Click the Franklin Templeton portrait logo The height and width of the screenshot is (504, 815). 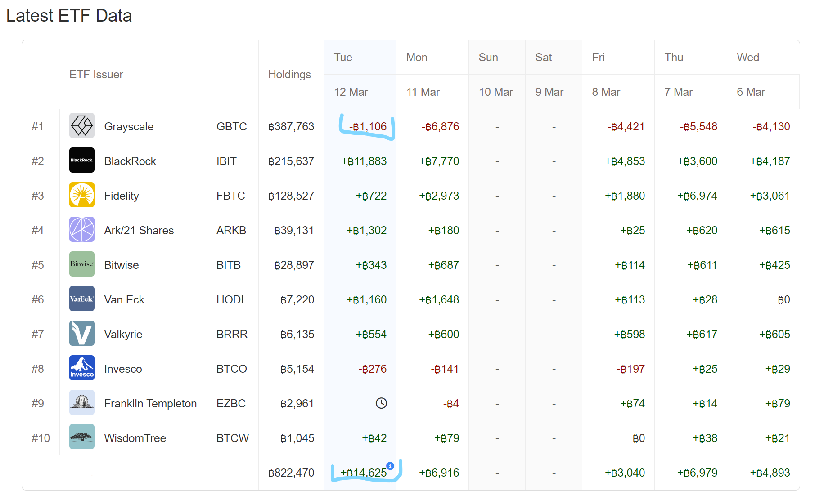coord(81,402)
